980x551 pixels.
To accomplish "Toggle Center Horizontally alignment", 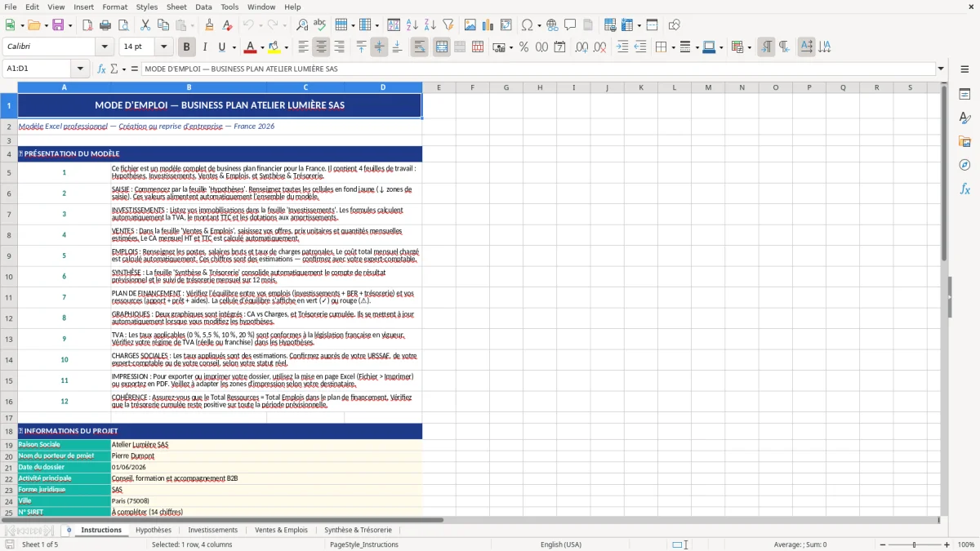I will coord(321,47).
